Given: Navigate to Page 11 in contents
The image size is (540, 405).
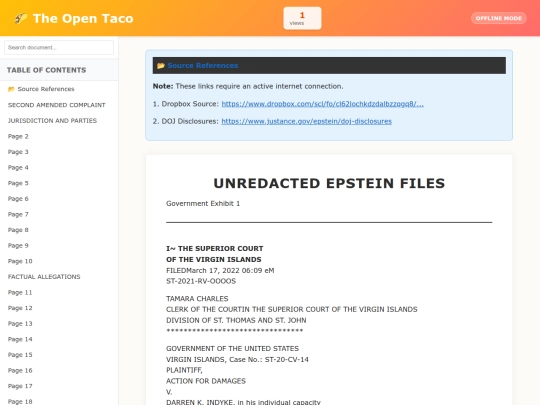Looking at the screenshot, I should tap(20, 292).
